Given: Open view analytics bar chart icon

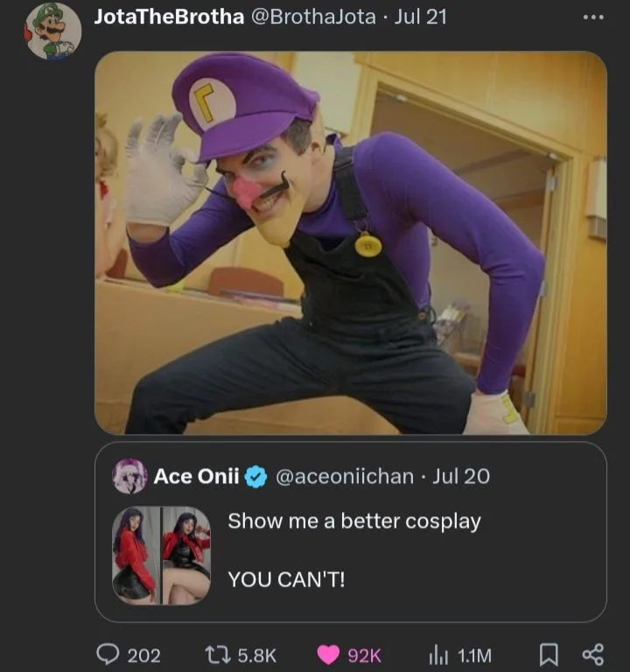Looking at the screenshot, I should [438, 654].
